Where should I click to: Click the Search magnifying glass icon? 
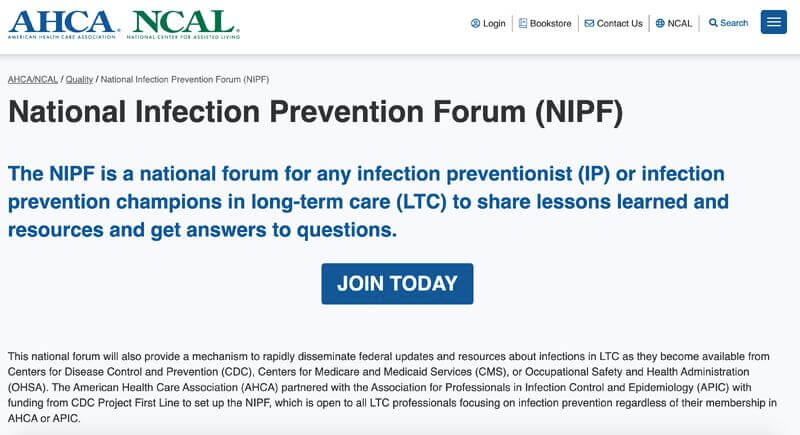point(713,23)
